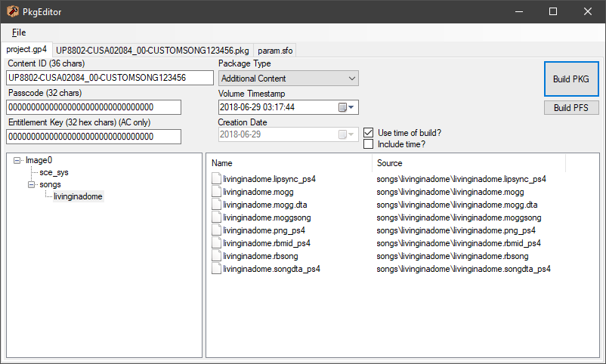This screenshot has width=606, height=364.
Task: Click file icon for livinginadome.rbmid_ps4
Action: pyautogui.click(x=216, y=243)
